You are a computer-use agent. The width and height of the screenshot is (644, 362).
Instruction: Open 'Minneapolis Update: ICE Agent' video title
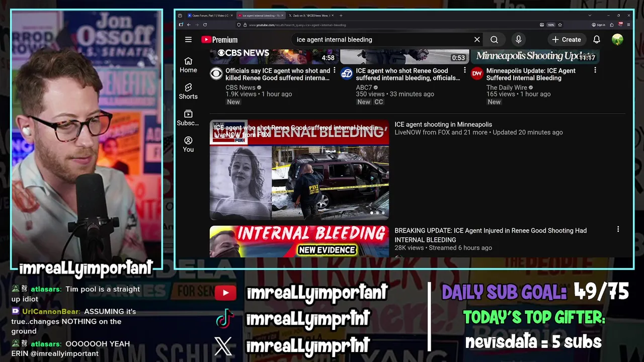point(531,74)
